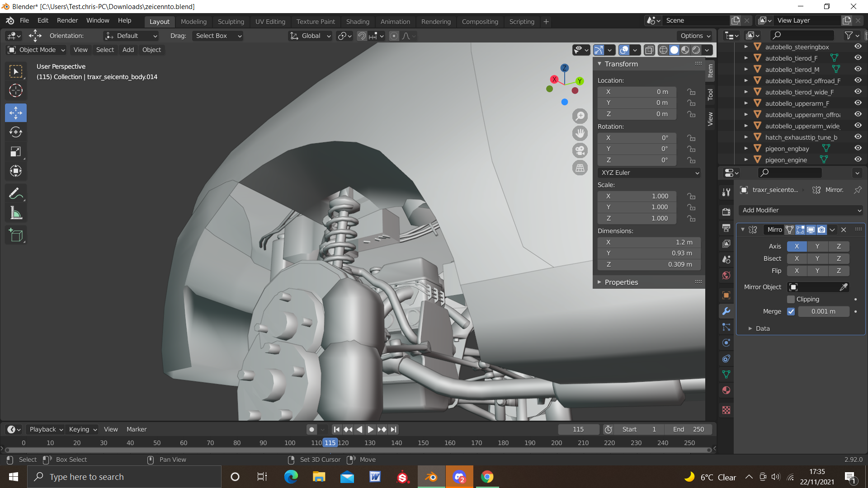The image size is (868, 488).
Task: Click the Merge distance 0.001 m field
Action: click(x=823, y=311)
